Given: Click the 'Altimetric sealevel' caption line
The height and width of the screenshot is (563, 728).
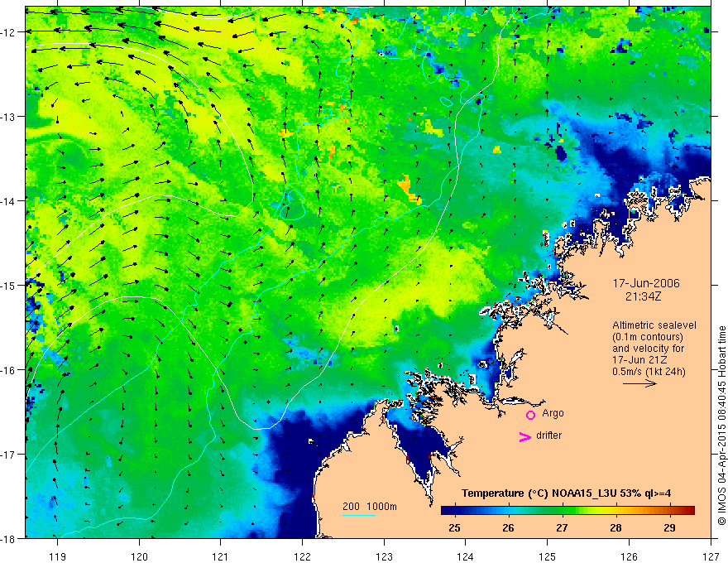Looking at the screenshot, I should click(654, 325).
